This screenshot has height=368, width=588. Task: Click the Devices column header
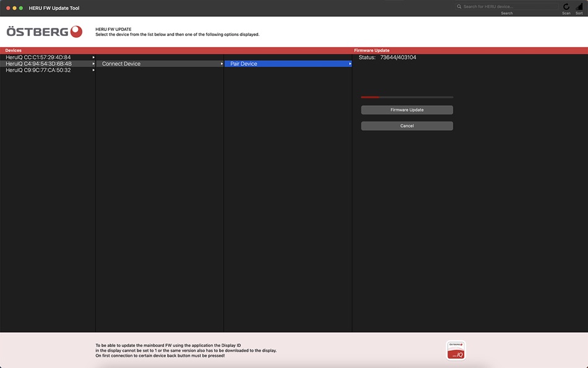(x=13, y=50)
